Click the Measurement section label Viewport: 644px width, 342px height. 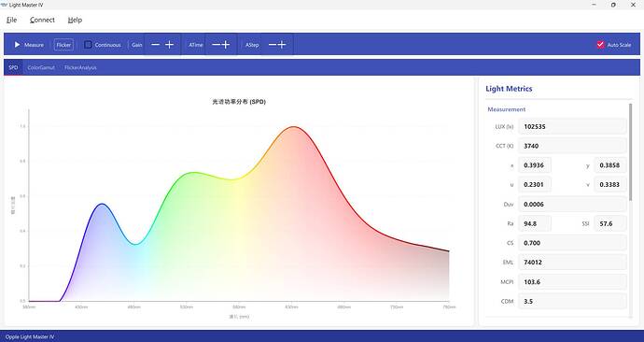tap(507, 109)
